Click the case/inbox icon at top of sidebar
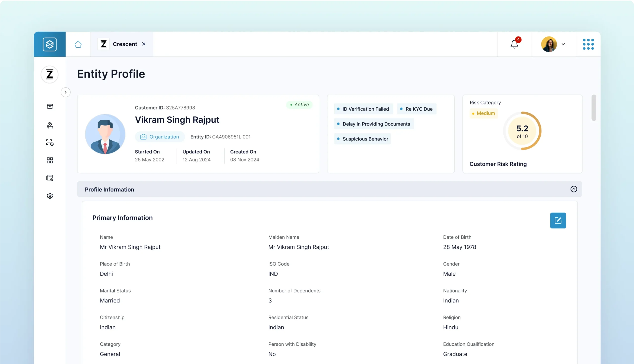This screenshot has width=634, height=364. click(x=50, y=107)
